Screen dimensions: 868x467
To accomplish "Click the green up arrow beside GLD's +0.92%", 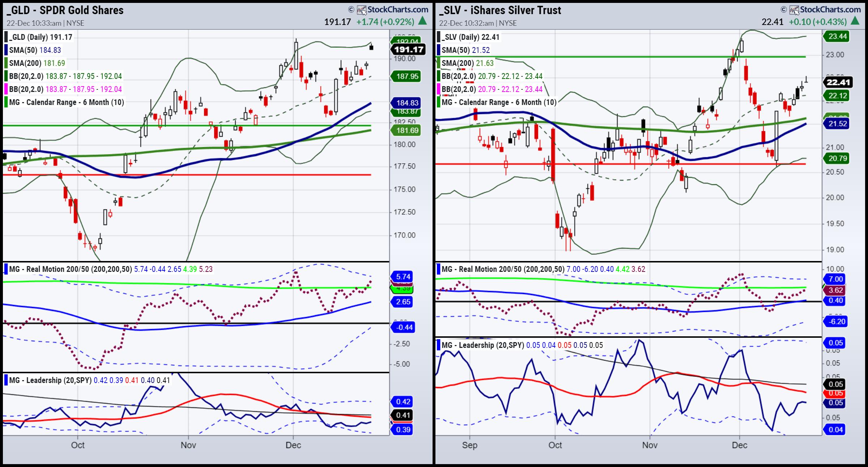I will coord(422,21).
